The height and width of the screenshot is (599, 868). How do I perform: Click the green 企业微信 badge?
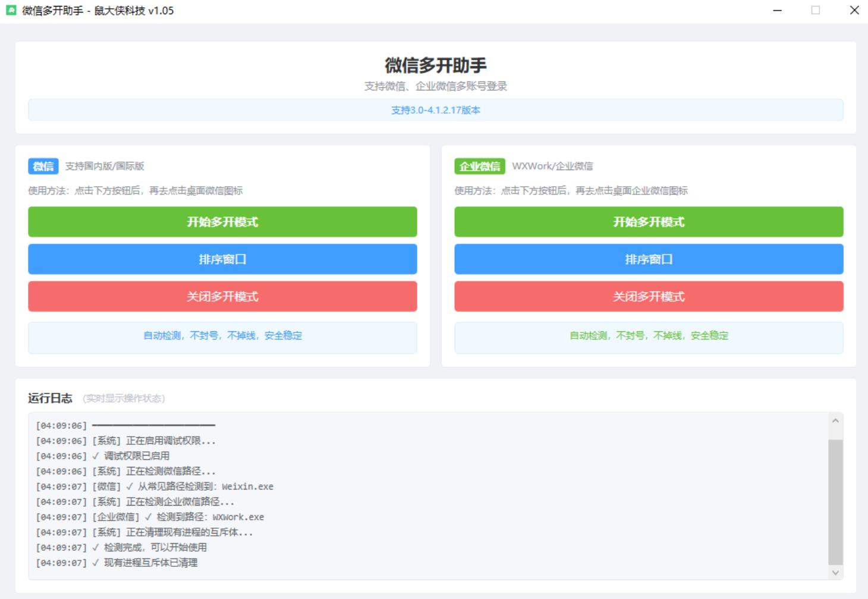[479, 167]
